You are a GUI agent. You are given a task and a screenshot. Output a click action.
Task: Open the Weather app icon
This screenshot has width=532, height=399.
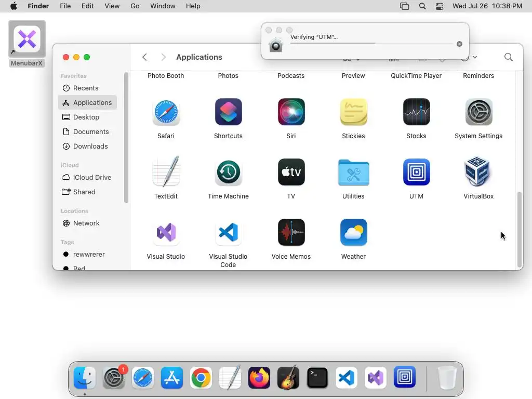353,233
